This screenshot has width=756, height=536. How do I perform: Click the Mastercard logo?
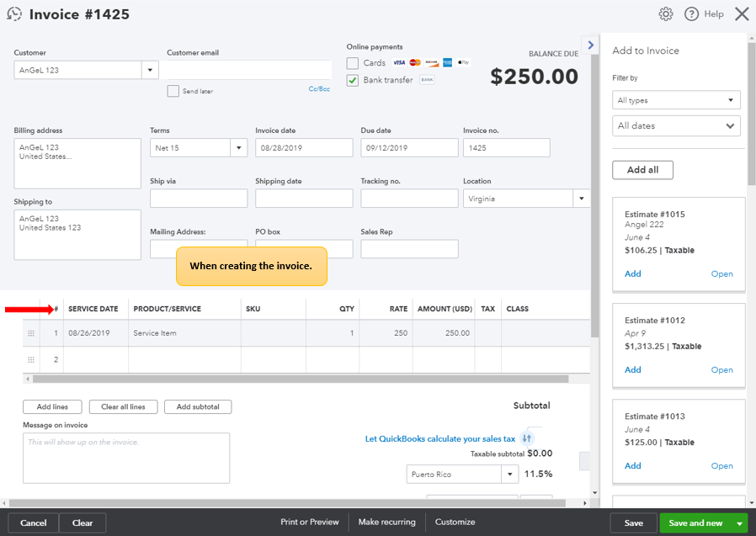tap(415, 62)
